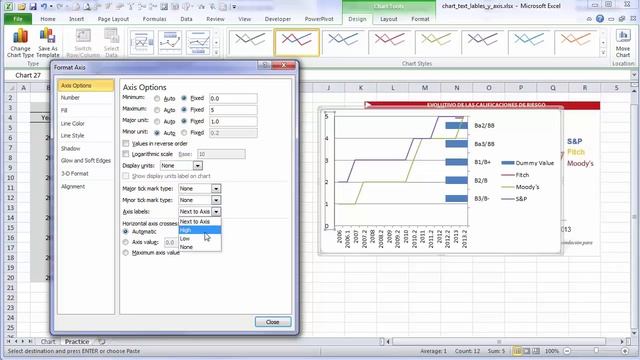This screenshot has width=640, height=360.
Task: Set Maximum to Auto
Action: coord(157,110)
